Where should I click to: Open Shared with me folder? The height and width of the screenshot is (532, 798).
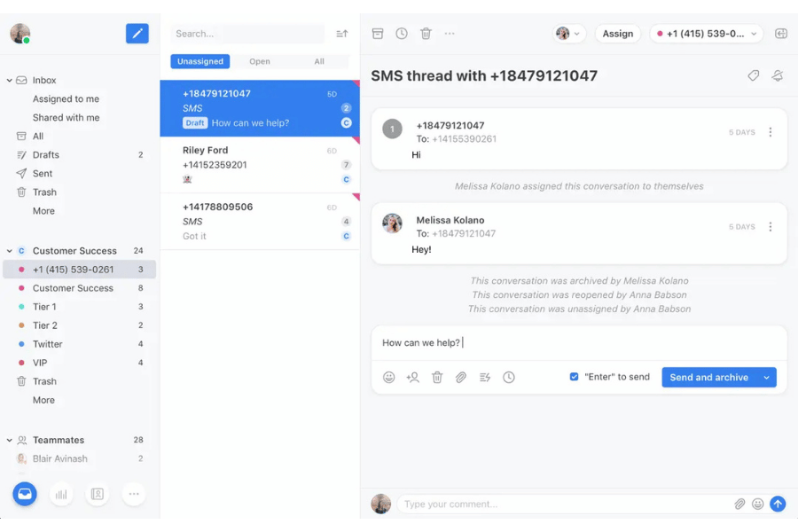66,118
